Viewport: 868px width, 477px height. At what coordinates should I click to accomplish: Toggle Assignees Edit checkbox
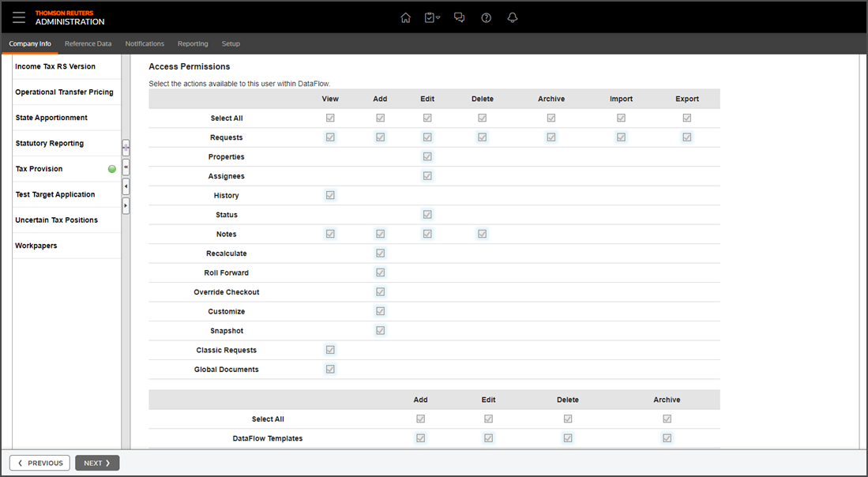tap(427, 176)
